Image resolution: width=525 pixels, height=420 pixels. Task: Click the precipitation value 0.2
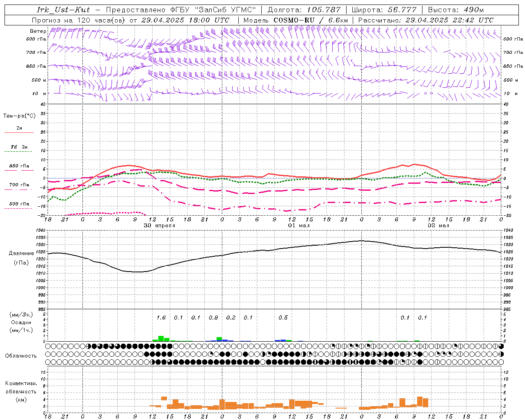231,318
